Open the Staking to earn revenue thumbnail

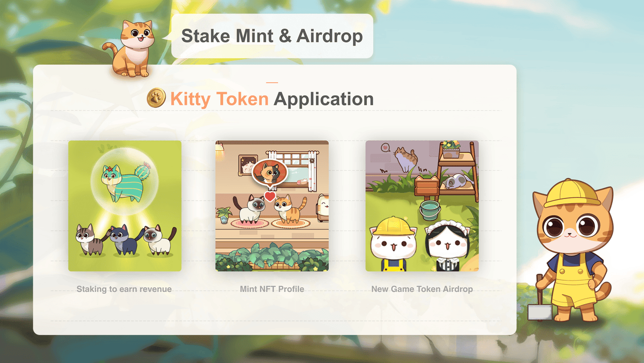click(125, 206)
